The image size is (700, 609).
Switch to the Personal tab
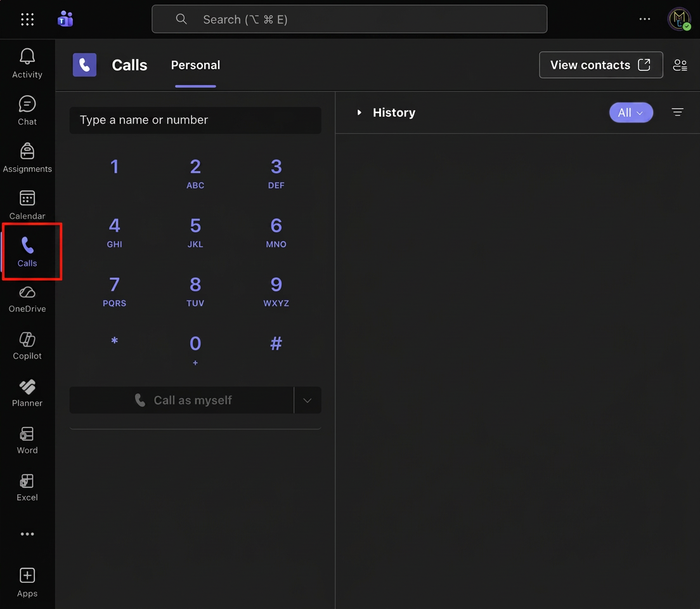195,65
